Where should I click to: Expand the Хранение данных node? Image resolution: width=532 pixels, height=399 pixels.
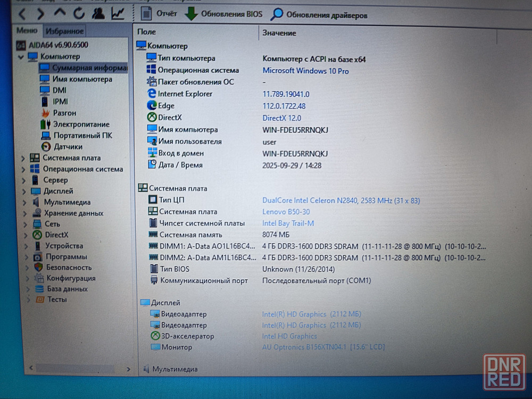[23, 213]
